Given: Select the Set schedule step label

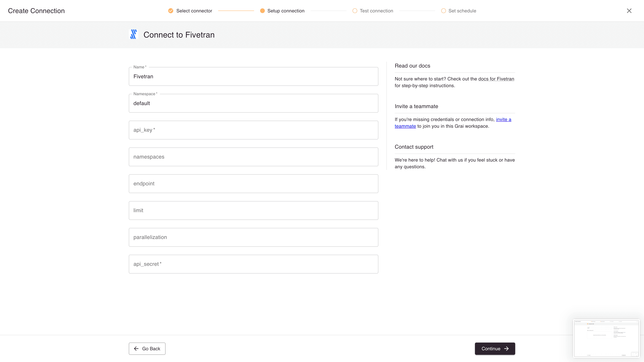Looking at the screenshot, I should 462,11.
